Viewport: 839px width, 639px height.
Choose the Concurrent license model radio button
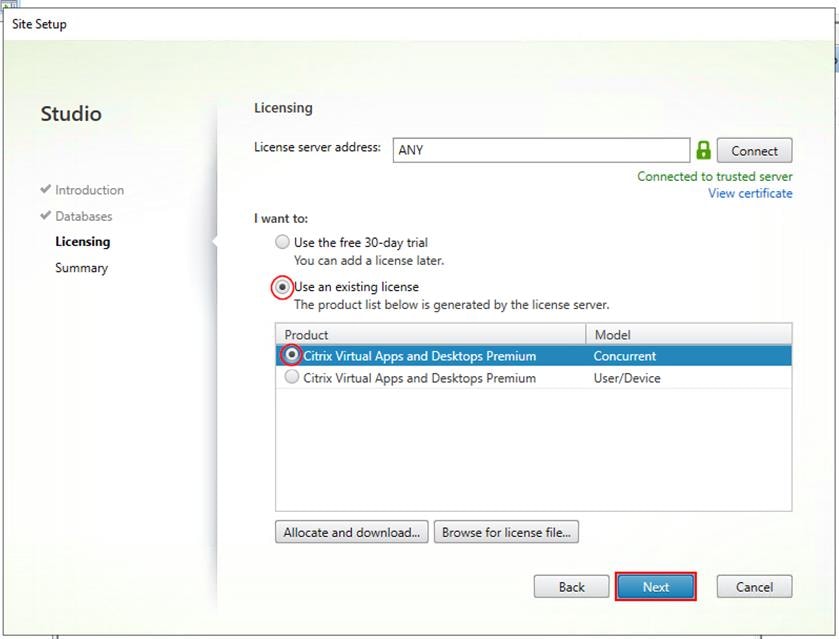pos(290,356)
